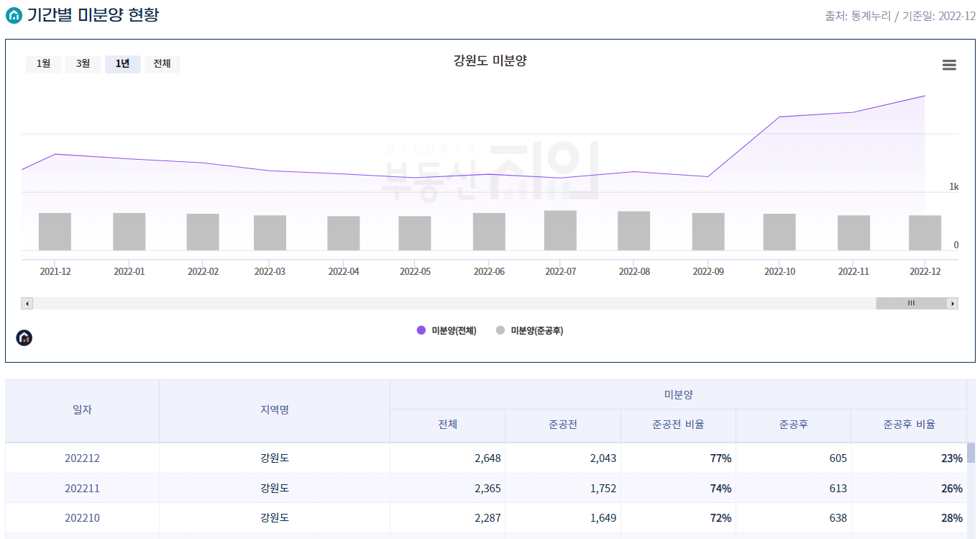Image resolution: width=980 pixels, height=539 pixels.
Task: Click the 2022-10 gray bar
Action: click(779, 232)
